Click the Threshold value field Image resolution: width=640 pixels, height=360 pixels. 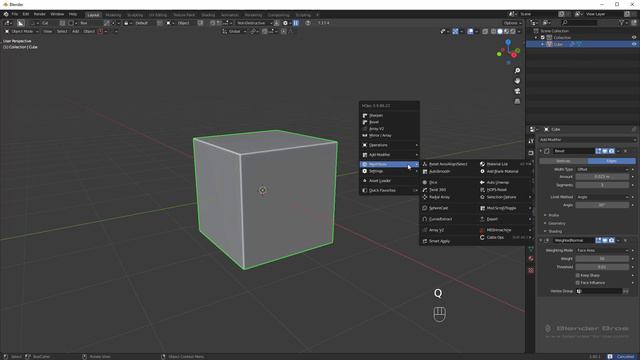click(602, 267)
